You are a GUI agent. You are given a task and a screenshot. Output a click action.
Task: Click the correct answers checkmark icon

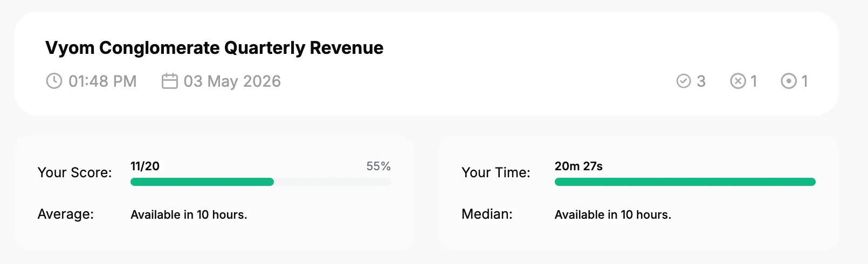point(684,81)
